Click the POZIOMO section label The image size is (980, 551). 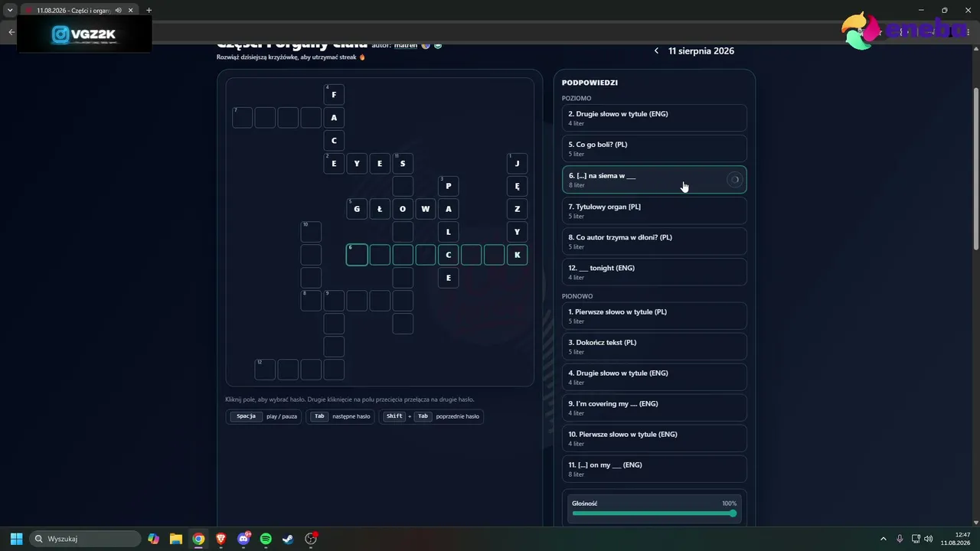(577, 98)
